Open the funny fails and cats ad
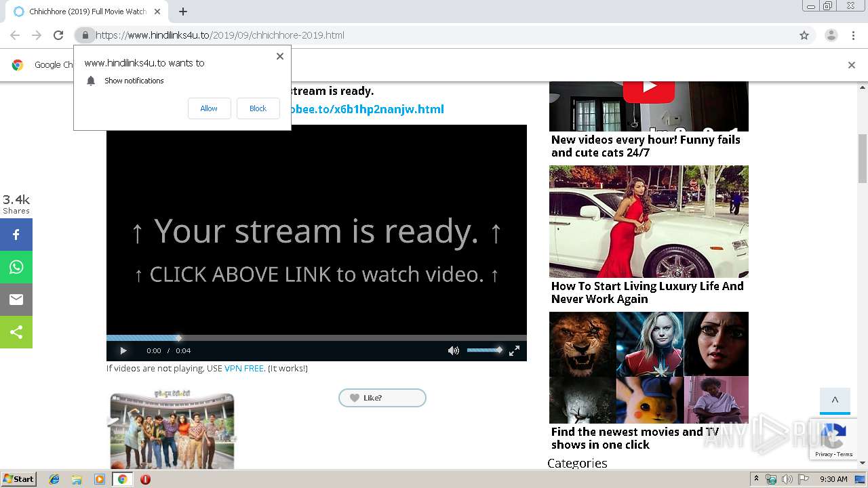Screen dimensions: 868x488 [646, 146]
